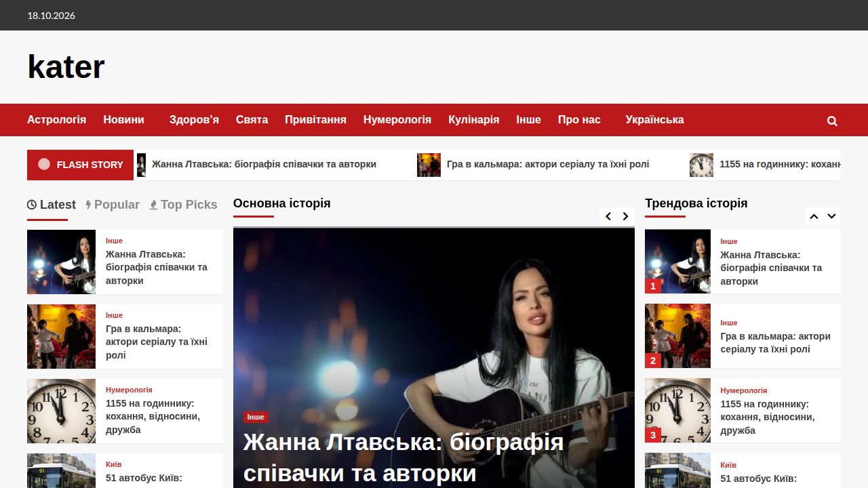Open the Привітання menu item
The width and height of the screenshot is (868, 488).
(x=315, y=120)
